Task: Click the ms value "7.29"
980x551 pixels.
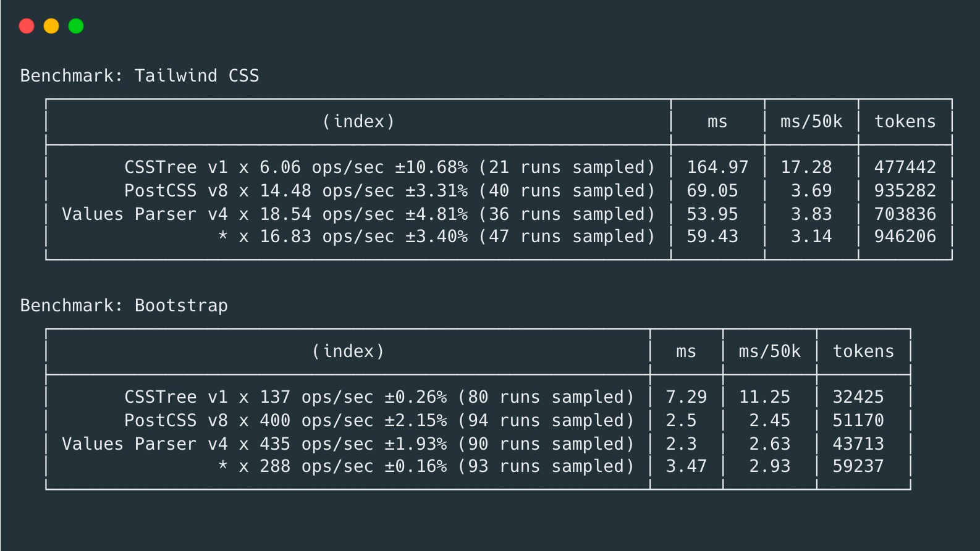Action: (686, 397)
